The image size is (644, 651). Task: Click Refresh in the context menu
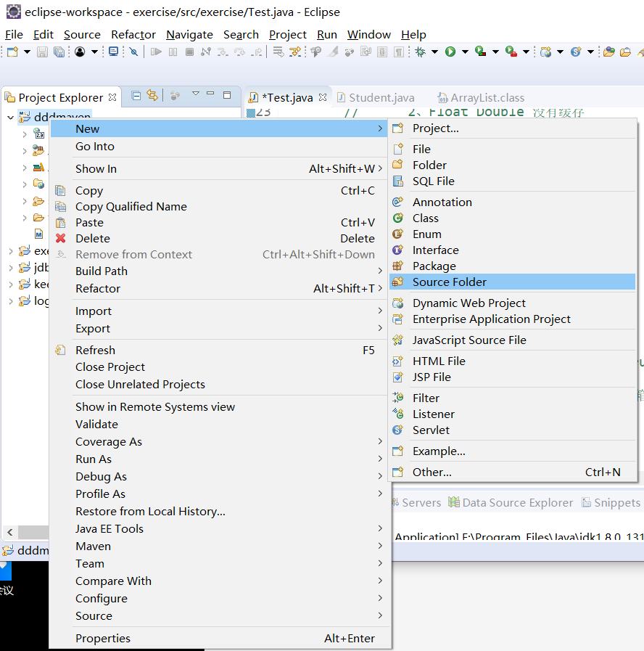(x=219, y=350)
